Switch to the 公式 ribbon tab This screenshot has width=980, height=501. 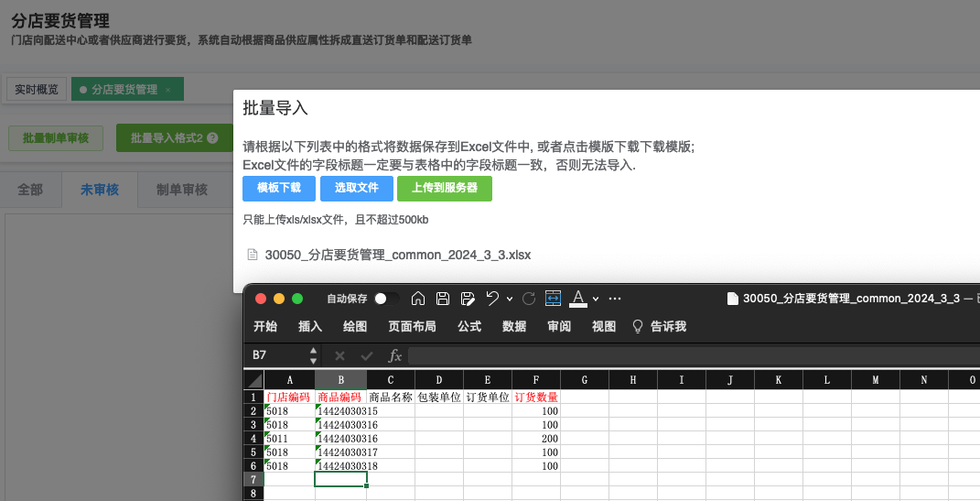pos(469,327)
